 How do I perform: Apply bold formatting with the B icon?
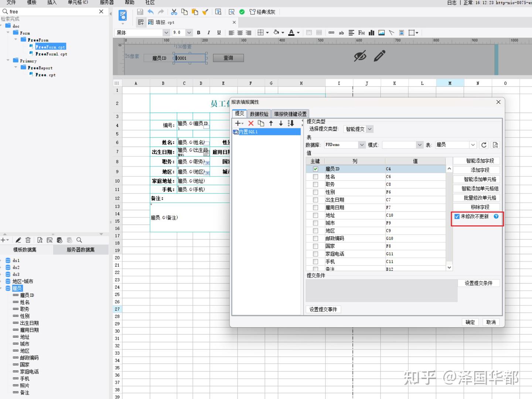[199, 33]
